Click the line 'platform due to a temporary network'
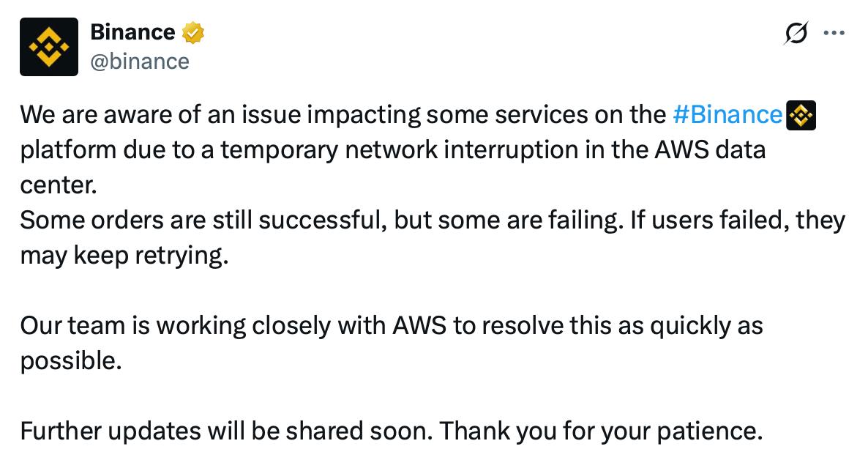The width and height of the screenshot is (868, 460). pos(393,150)
